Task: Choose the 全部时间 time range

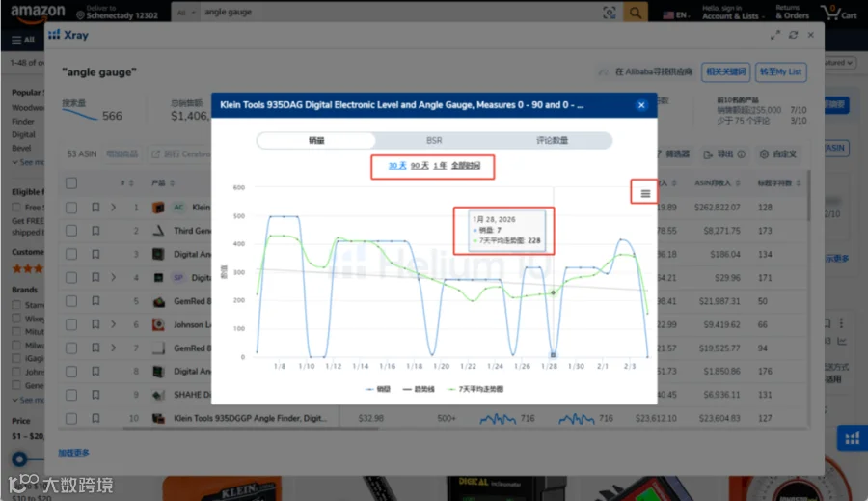Action: click(x=466, y=166)
